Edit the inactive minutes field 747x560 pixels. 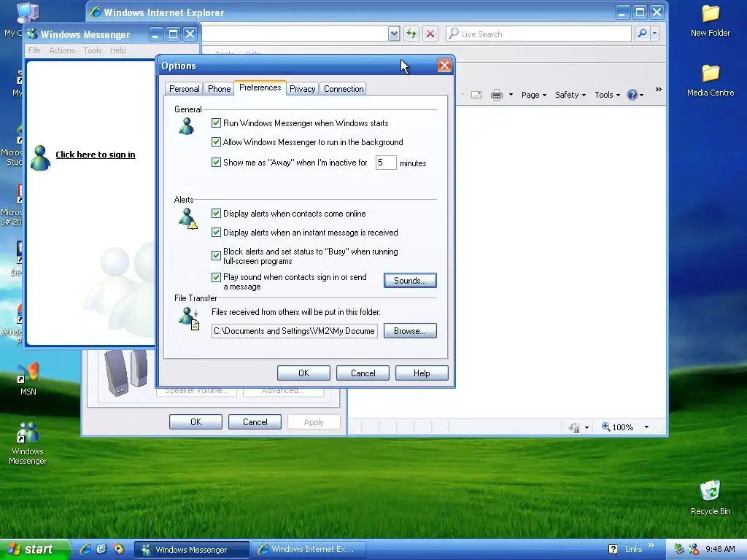tap(386, 163)
